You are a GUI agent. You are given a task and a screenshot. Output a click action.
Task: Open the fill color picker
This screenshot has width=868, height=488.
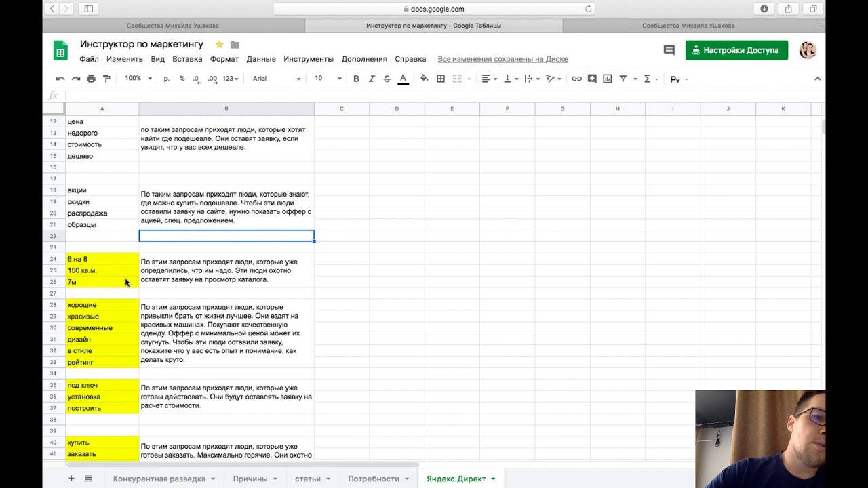click(x=425, y=79)
